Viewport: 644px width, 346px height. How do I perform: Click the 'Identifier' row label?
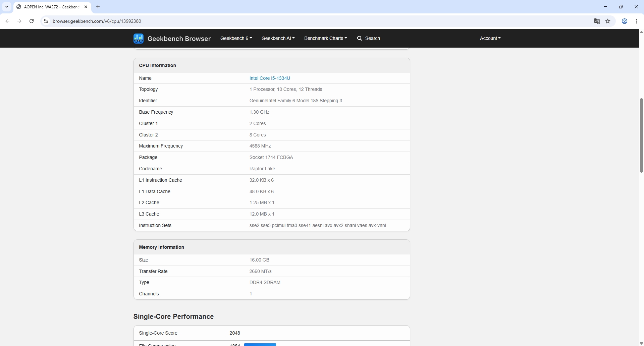tap(148, 101)
